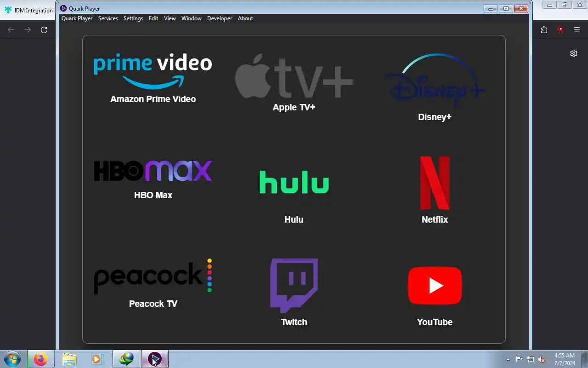588x368 pixels.
Task: Select the HBO Max logo
Action: click(153, 171)
